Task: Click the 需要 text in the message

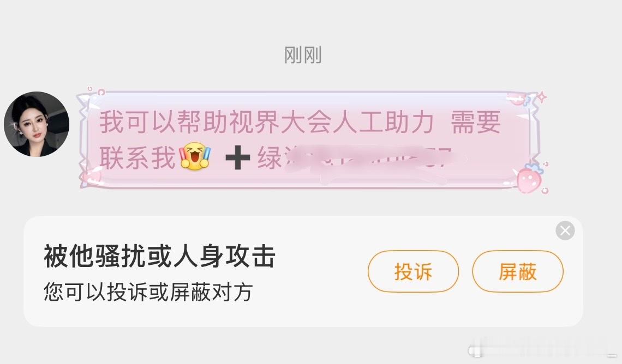Action: [476, 122]
